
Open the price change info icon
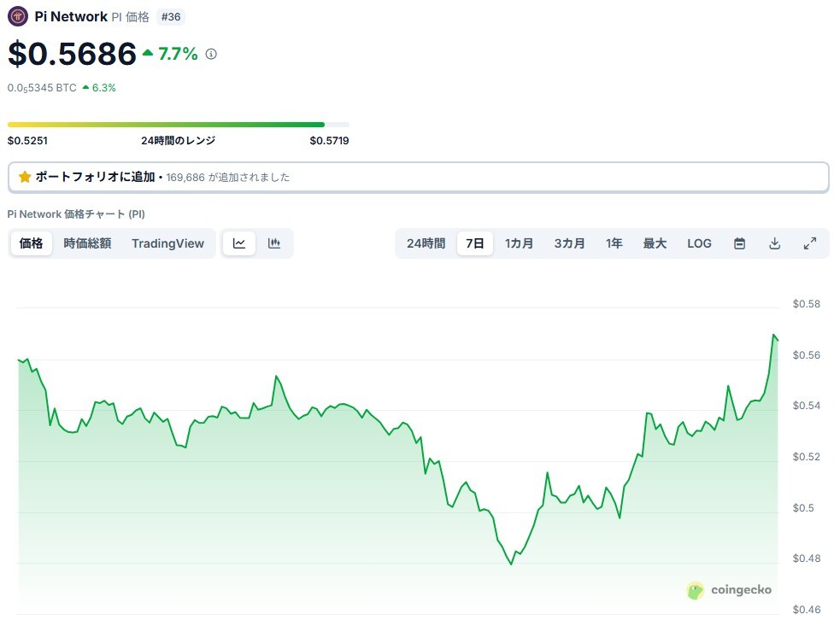211,54
